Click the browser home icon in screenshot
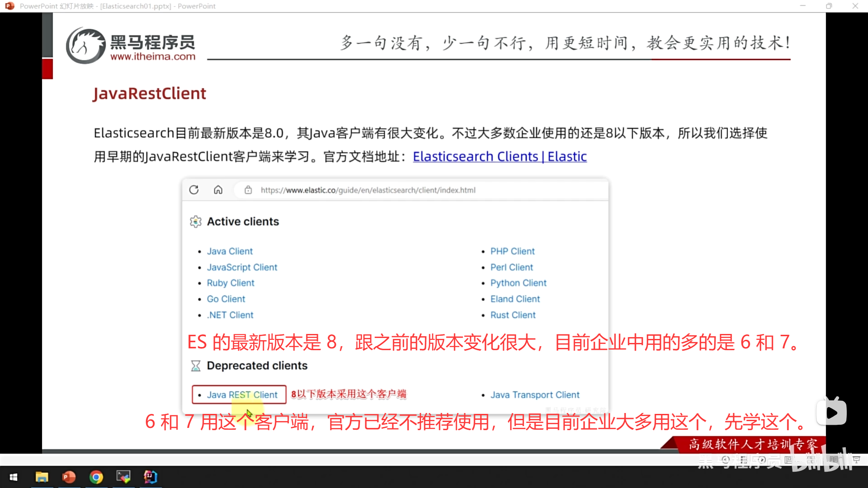 click(x=218, y=190)
